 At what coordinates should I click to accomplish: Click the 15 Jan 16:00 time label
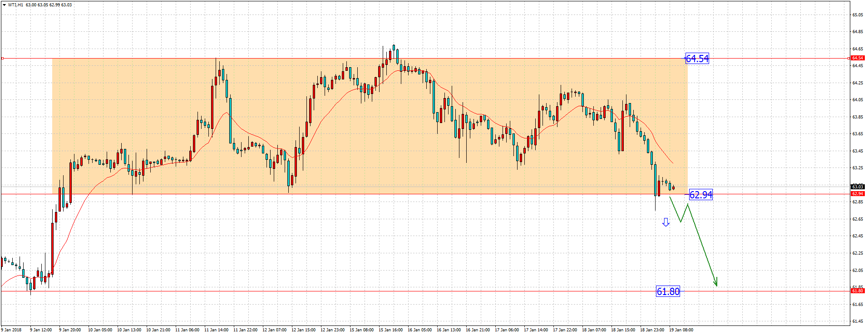[390, 330]
